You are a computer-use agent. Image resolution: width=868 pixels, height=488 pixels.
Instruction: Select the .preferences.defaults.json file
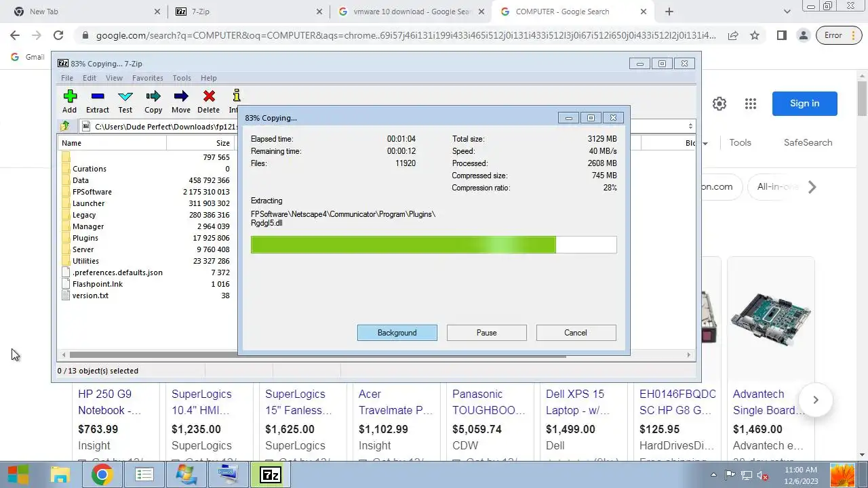coord(117,272)
